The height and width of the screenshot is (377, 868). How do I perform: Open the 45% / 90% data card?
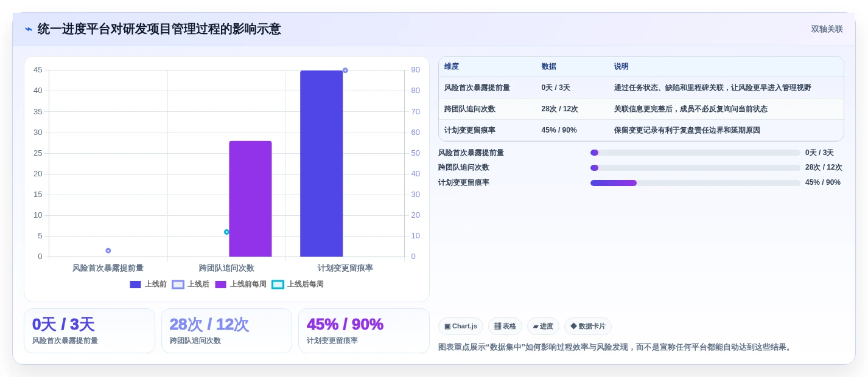[x=364, y=331]
